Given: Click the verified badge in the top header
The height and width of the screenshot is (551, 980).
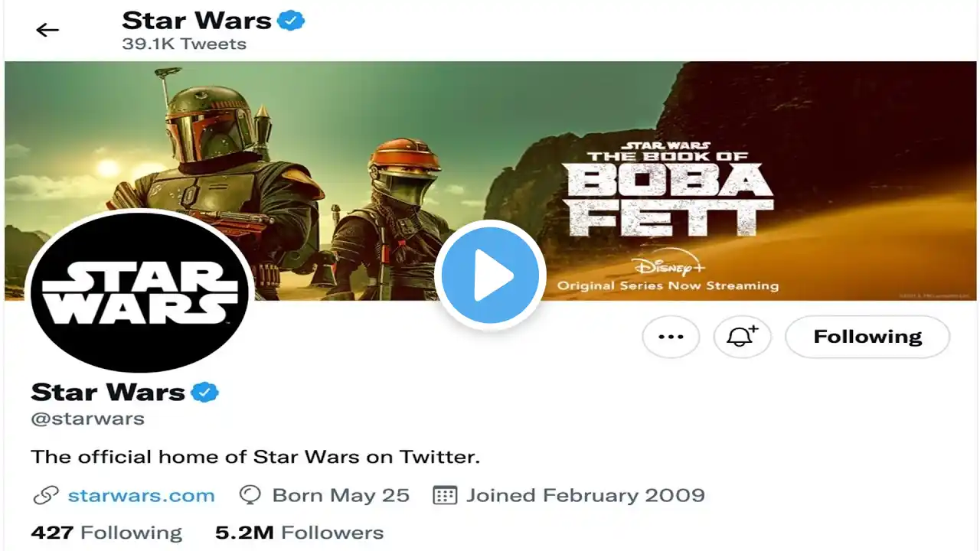Looking at the screenshot, I should click(291, 21).
